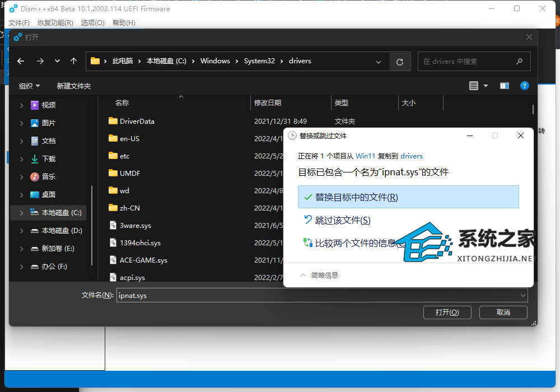The image size is (560, 392).
Task: Select the wd folder in the file list
Action: coord(124,190)
